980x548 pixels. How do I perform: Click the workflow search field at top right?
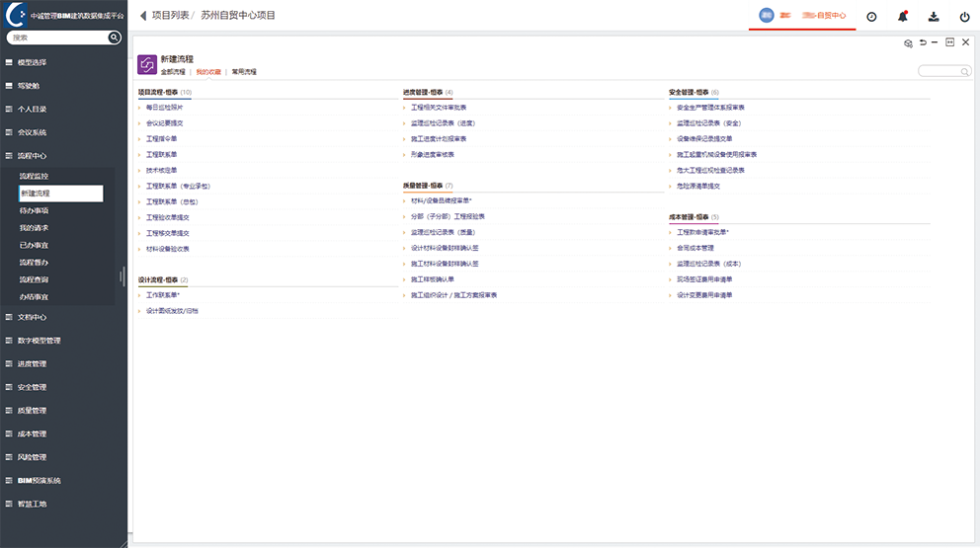tap(942, 71)
